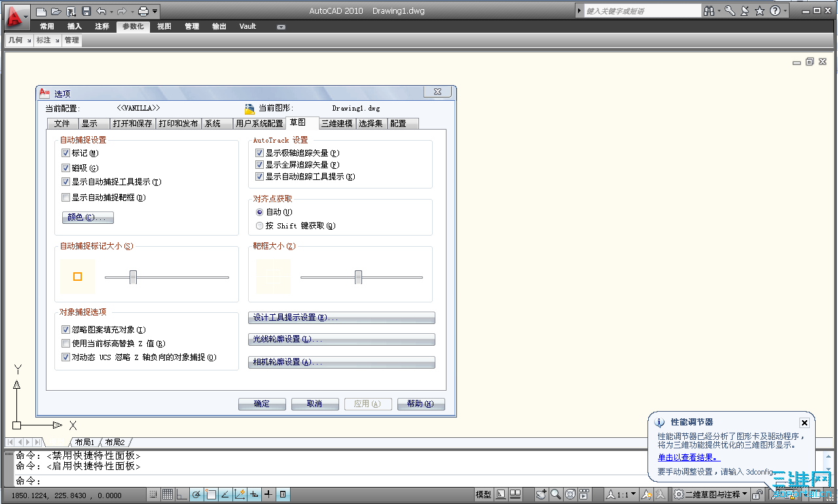Image resolution: width=838 pixels, height=504 pixels.
Task: Uncheck 显示自动捕捉工具提示 checkbox
Action: pyautogui.click(x=65, y=182)
